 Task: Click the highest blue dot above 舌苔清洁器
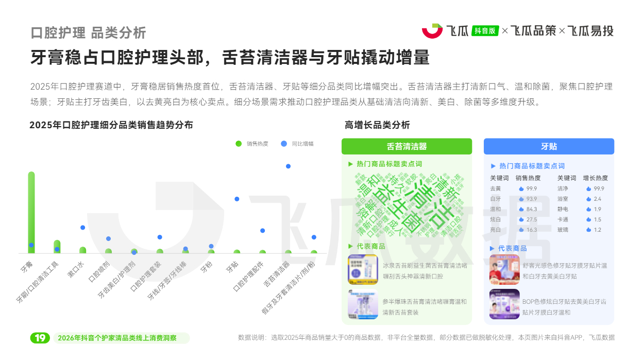(x=288, y=166)
